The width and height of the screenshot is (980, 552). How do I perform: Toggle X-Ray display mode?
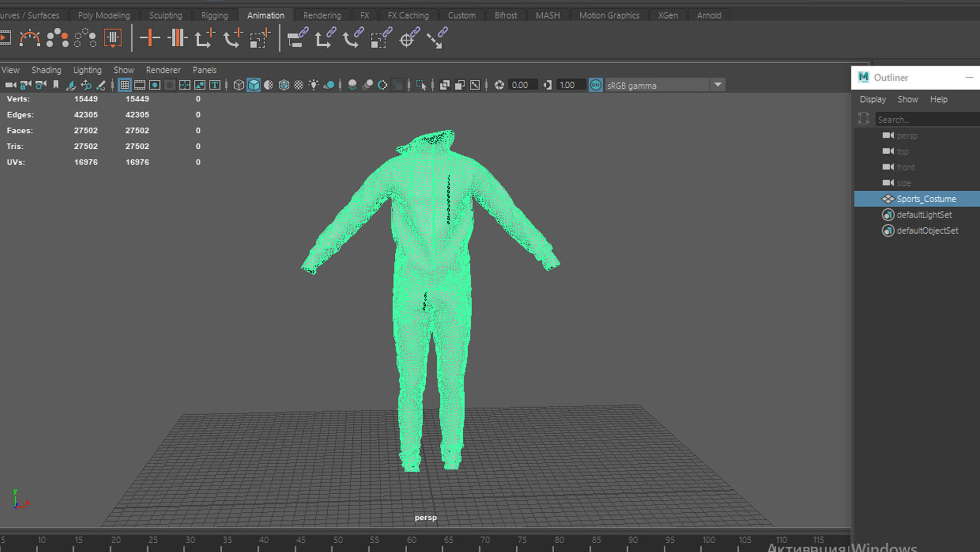click(x=445, y=85)
